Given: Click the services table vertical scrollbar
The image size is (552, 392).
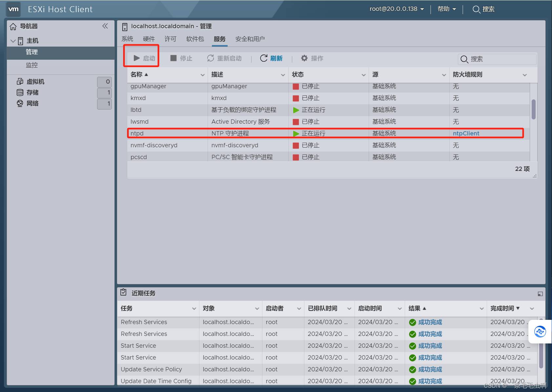Looking at the screenshot, I should click(x=534, y=110).
